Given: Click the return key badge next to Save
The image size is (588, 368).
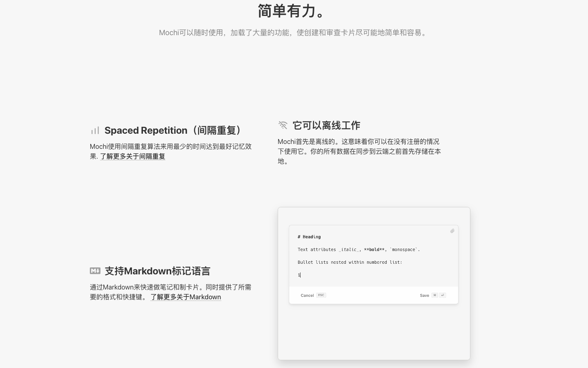Looking at the screenshot, I should (x=442, y=295).
